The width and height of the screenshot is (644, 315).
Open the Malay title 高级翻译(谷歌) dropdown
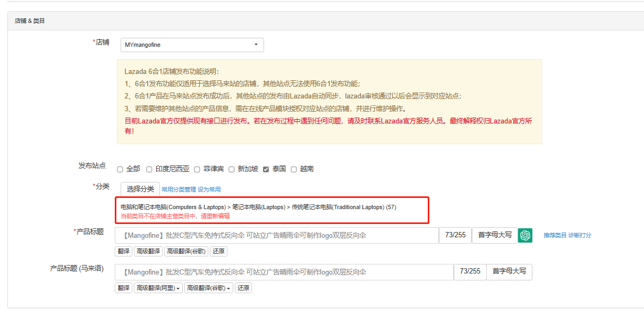pos(208,288)
